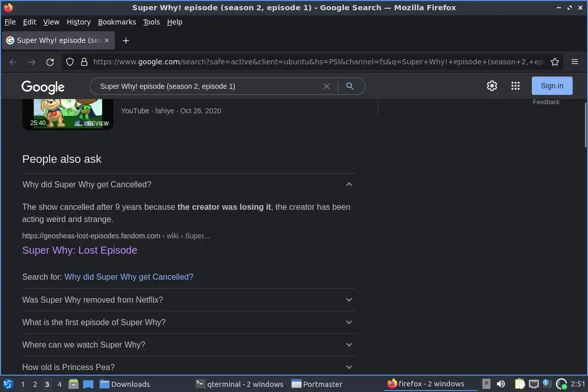Click the Feedback link
588x392 pixels.
(x=546, y=102)
